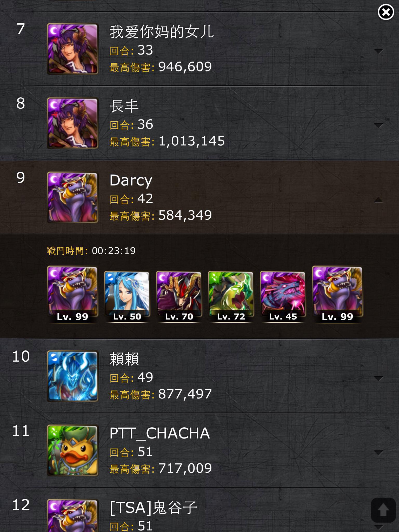
Task: Expand rank 10 賴賴 team details arrow
Action: 378,378
